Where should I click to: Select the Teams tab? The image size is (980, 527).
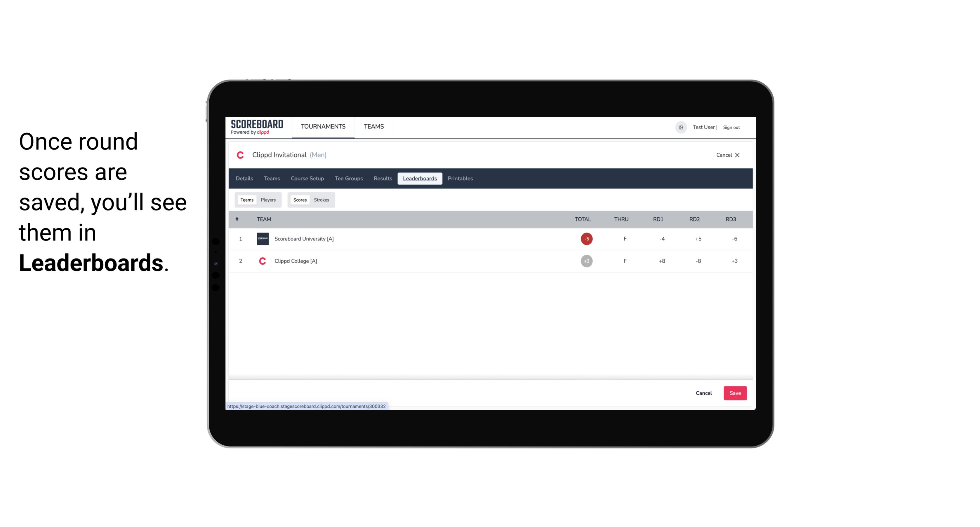246,200
